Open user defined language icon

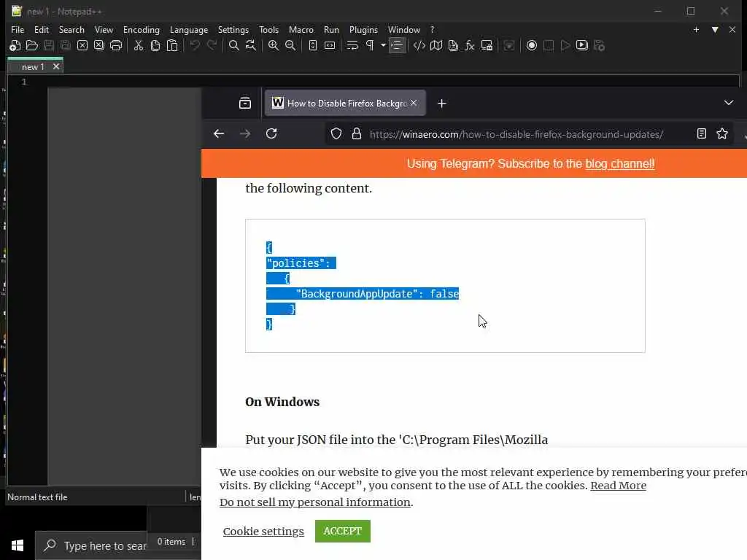click(419, 46)
